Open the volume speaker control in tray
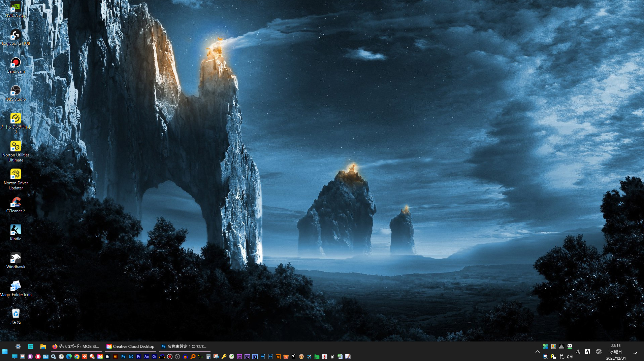This screenshot has width=644, height=361. (x=569, y=357)
